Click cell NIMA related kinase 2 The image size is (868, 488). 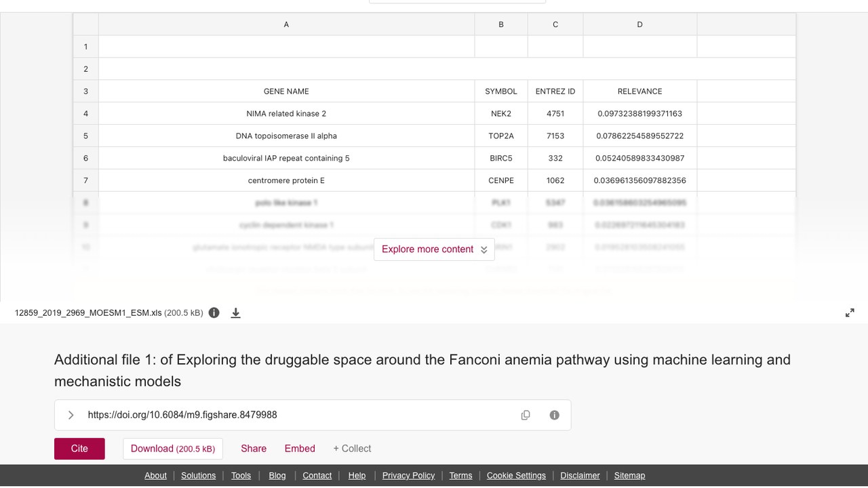tap(286, 114)
